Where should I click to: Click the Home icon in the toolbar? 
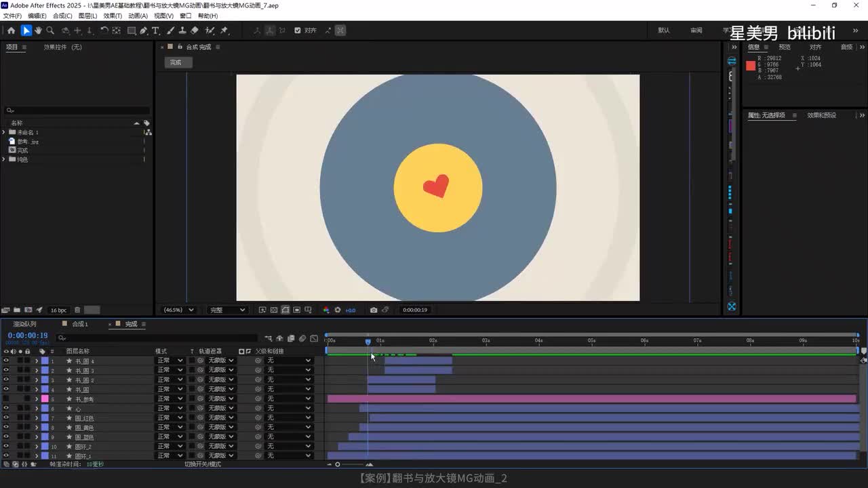tap(11, 30)
